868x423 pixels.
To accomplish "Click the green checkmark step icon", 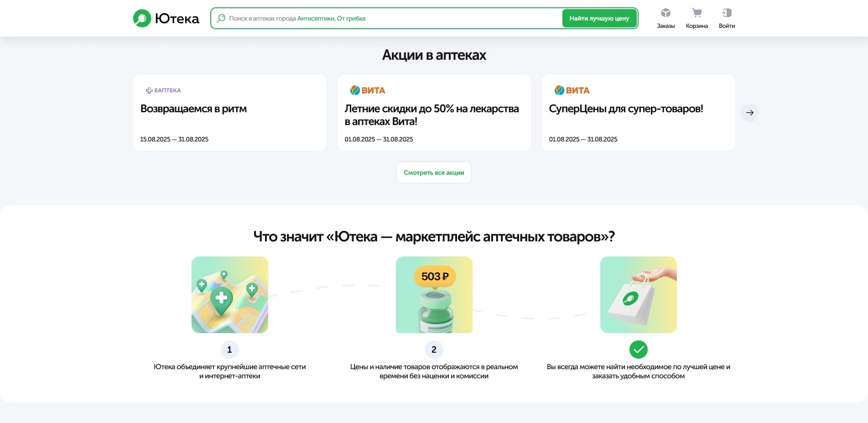I will click(x=638, y=349).
